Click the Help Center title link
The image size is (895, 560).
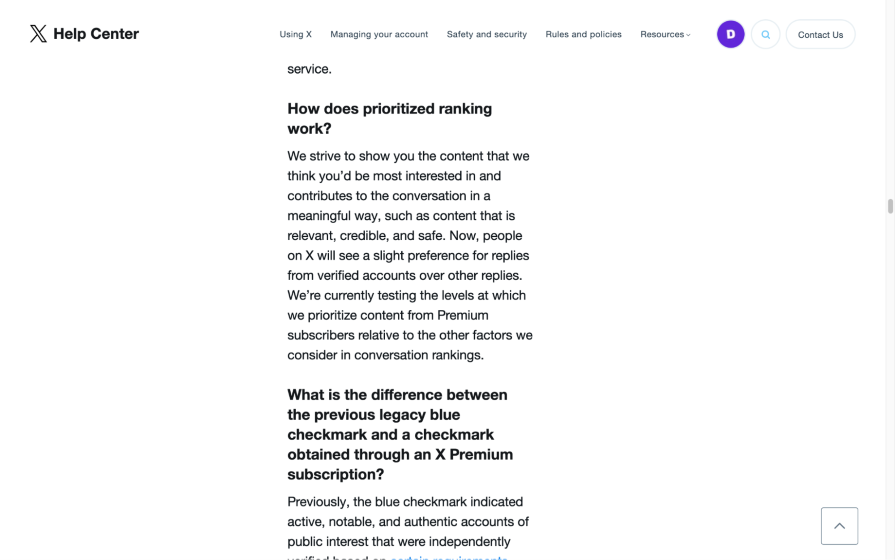pyautogui.click(x=96, y=34)
